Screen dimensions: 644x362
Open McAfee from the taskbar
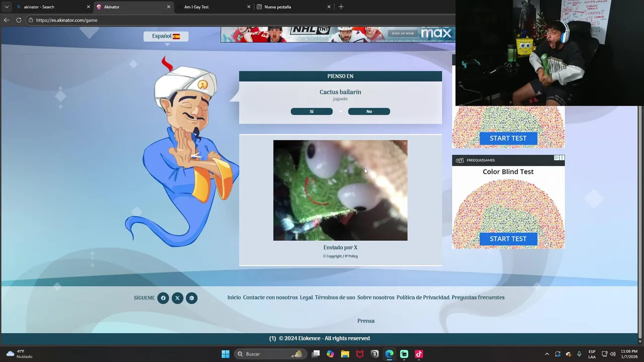click(360, 354)
